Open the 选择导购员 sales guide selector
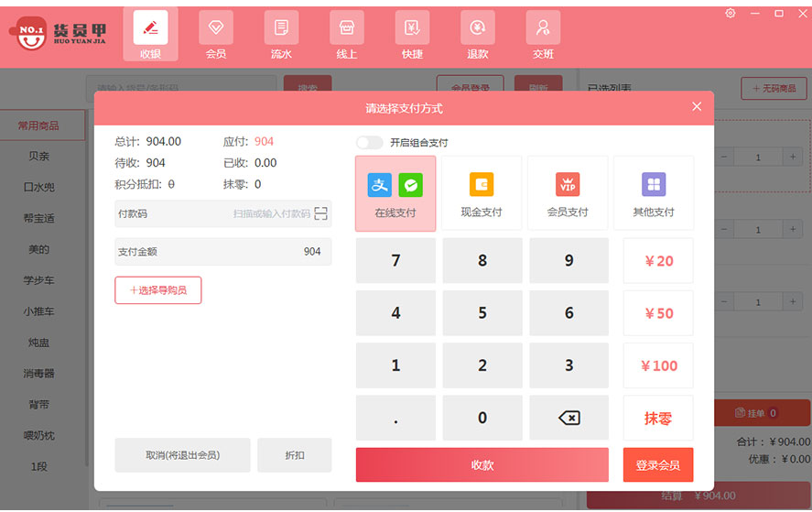812x512 pixels. pyautogui.click(x=158, y=290)
